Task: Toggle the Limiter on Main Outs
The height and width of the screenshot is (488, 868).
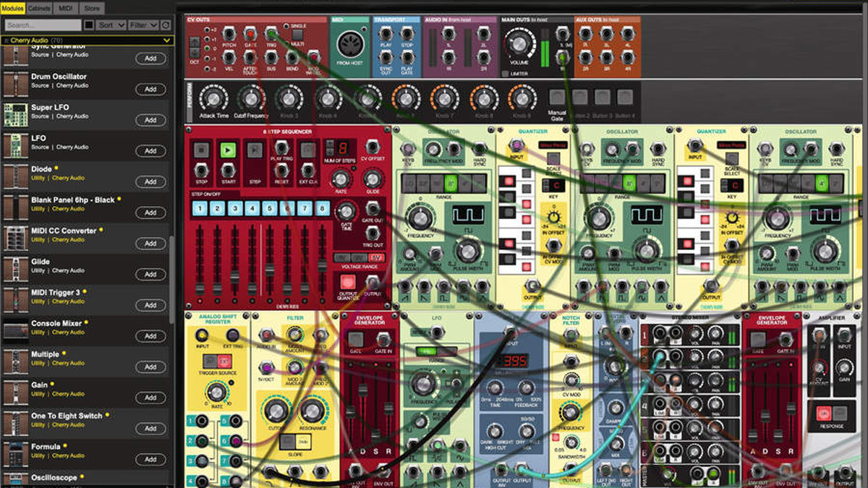Action: click(x=506, y=72)
